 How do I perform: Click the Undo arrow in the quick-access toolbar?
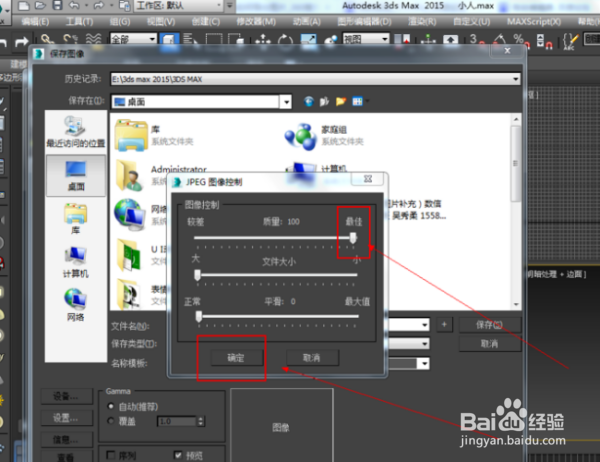[x=74, y=5]
